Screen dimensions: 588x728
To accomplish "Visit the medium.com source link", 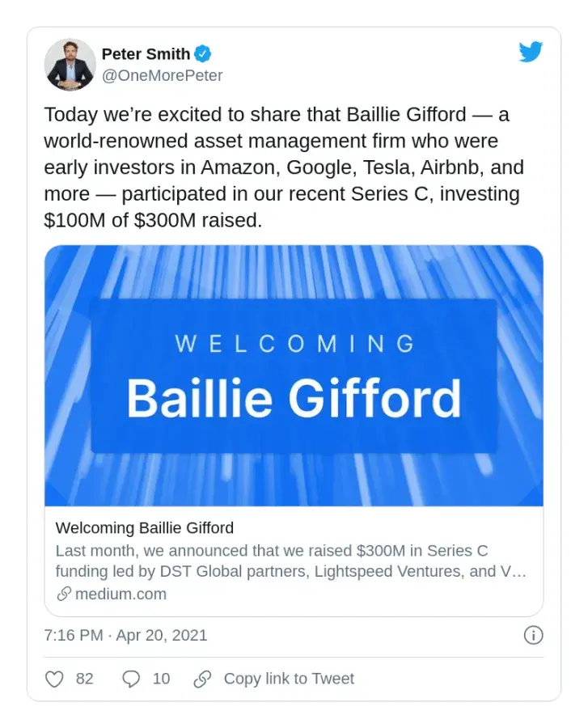I will coord(121,594).
